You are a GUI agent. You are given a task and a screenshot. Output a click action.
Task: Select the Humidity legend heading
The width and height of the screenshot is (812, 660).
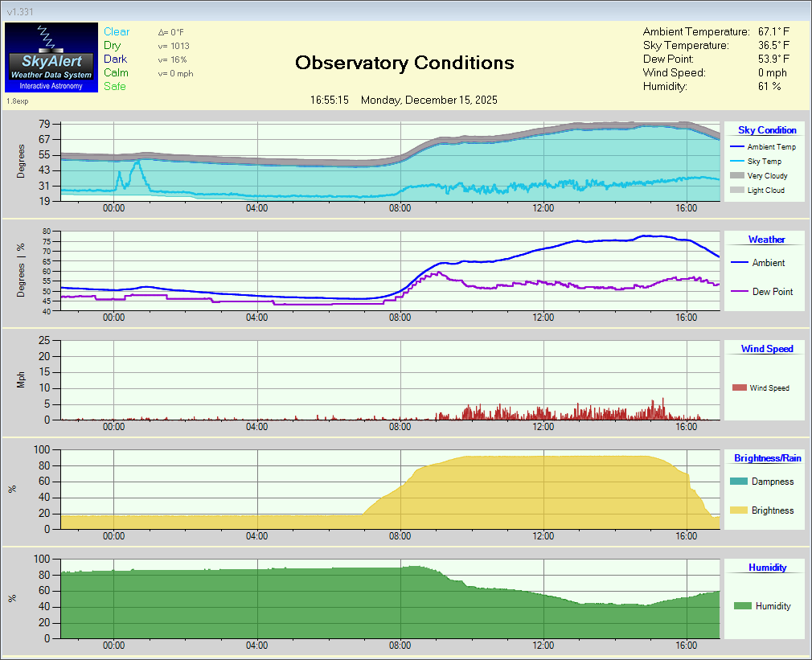[x=767, y=568]
